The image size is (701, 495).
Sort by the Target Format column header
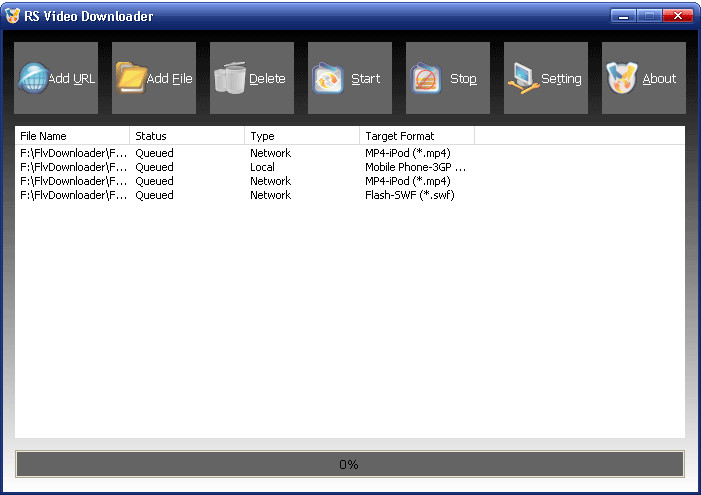click(x=417, y=136)
